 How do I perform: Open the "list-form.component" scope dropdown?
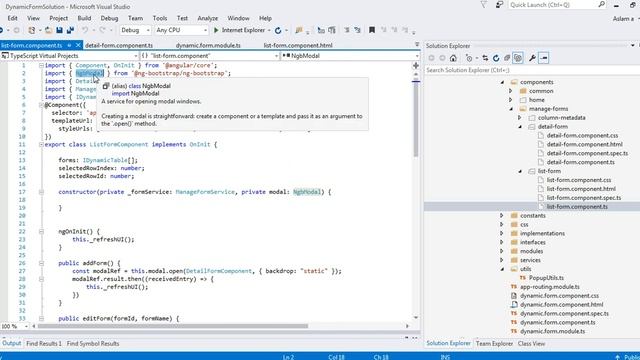pyautogui.click(x=210, y=56)
